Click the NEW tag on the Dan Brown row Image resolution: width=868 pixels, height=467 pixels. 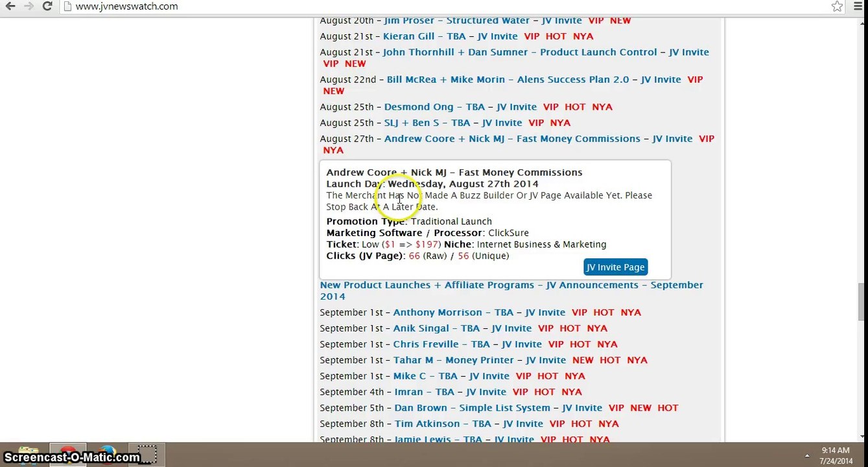coord(640,408)
